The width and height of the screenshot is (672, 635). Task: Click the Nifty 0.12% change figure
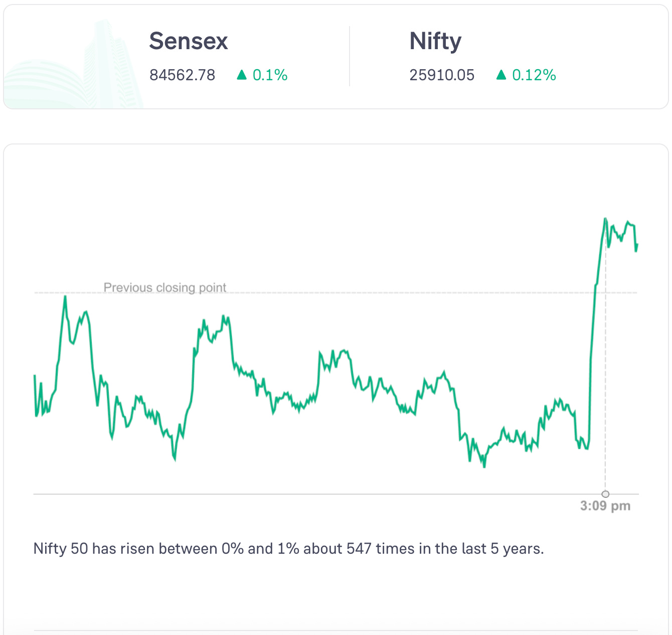click(534, 75)
